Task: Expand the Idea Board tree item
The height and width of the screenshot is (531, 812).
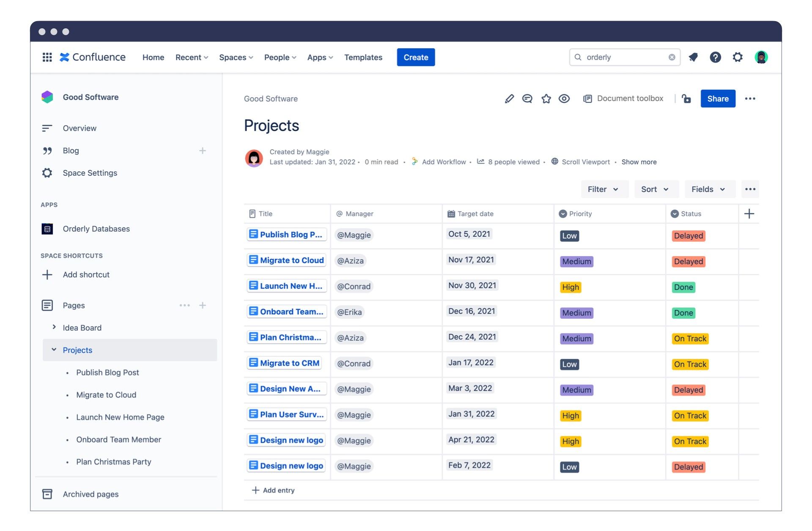Action: 54,327
